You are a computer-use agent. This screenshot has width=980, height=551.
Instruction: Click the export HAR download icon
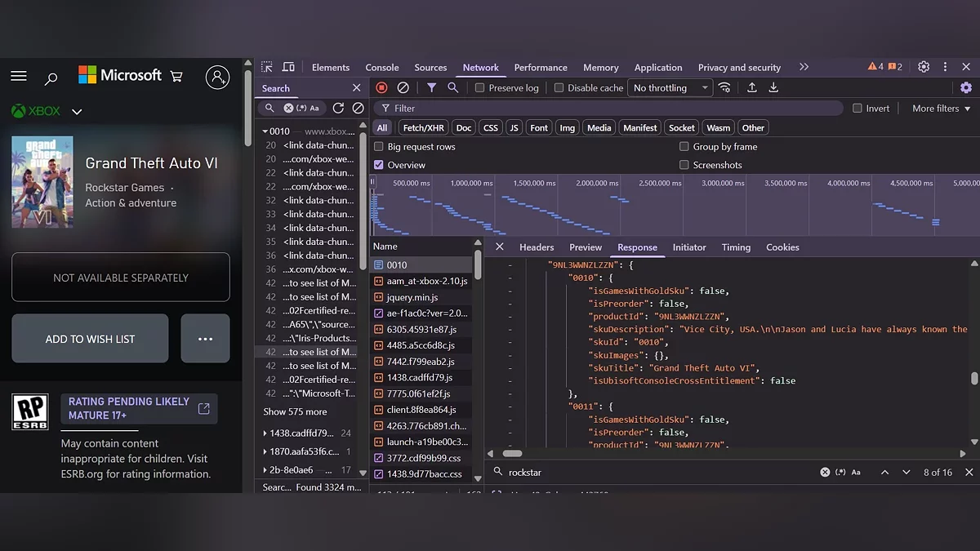[773, 88]
